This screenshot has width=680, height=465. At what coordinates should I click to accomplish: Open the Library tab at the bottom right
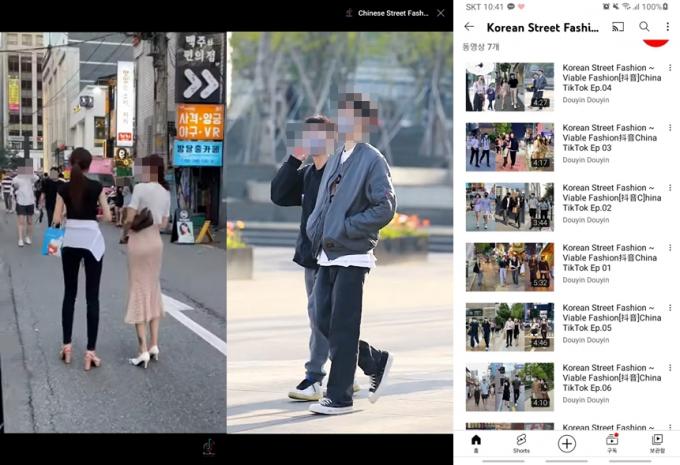[657, 442]
